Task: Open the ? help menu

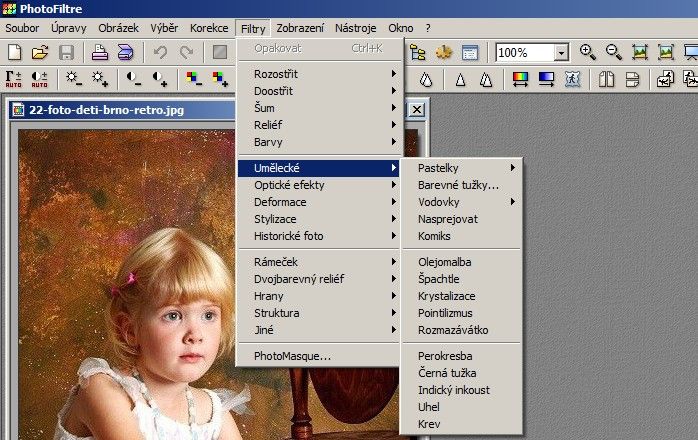Action: tap(428, 28)
